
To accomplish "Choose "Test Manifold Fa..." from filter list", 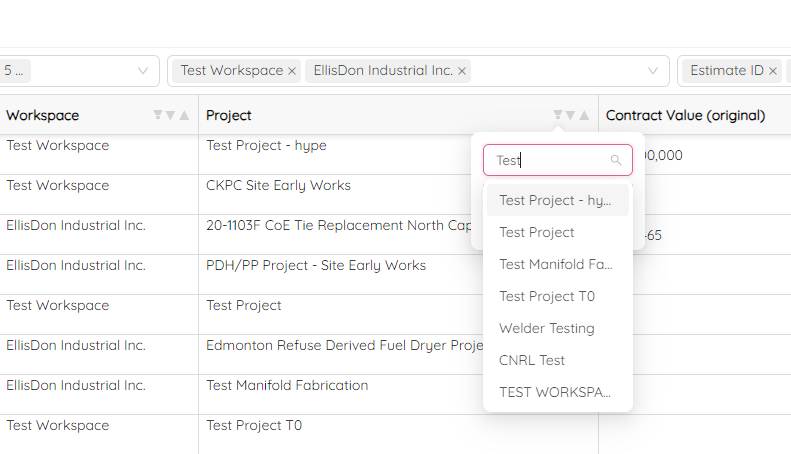I will point(556,264).
